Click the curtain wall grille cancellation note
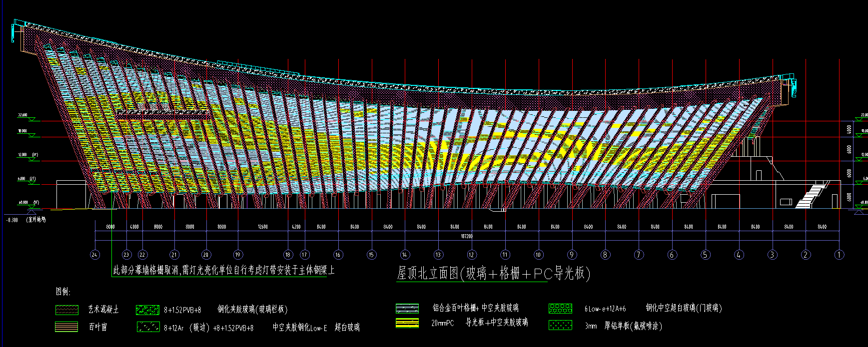868x347 pixels. pos(224,271)
